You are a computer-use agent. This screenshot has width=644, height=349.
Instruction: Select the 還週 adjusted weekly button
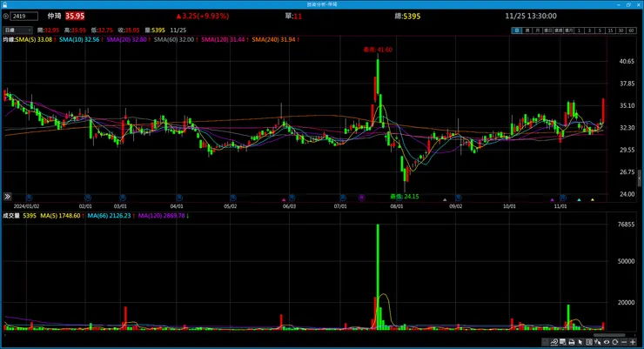pos(558,30)
